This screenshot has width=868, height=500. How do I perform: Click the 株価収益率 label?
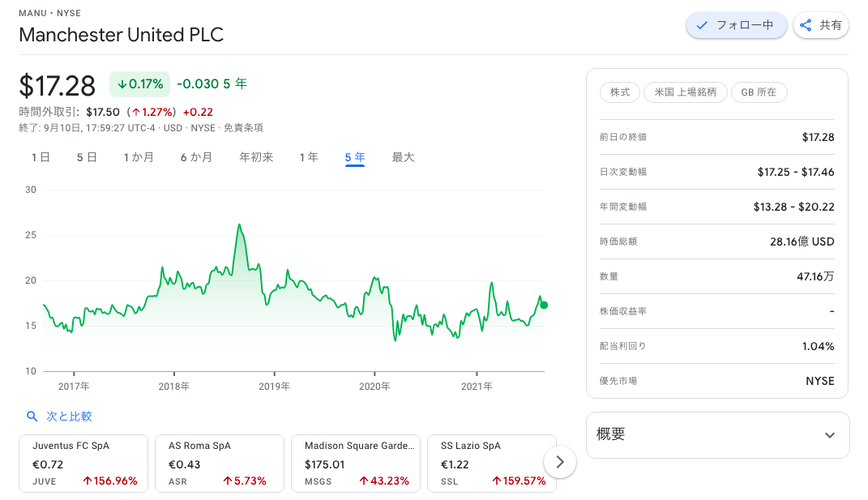pyautogui.click(x=622, y=312)
